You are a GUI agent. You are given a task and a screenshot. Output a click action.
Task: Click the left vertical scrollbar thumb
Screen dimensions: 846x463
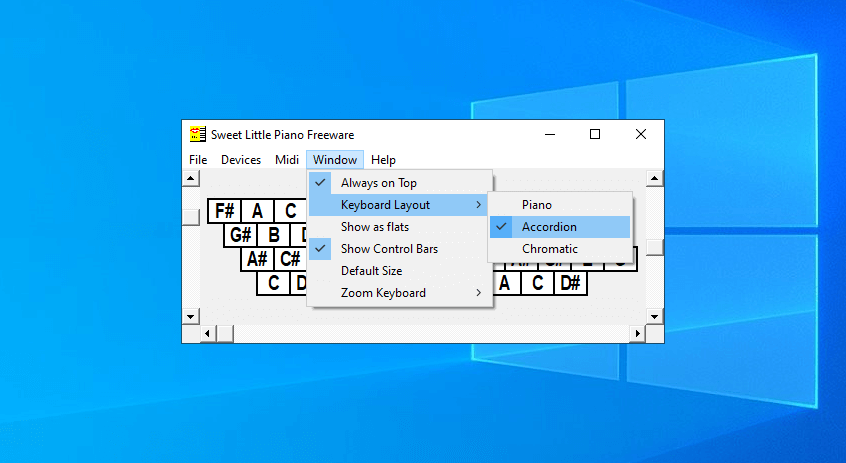pos(190,217)
